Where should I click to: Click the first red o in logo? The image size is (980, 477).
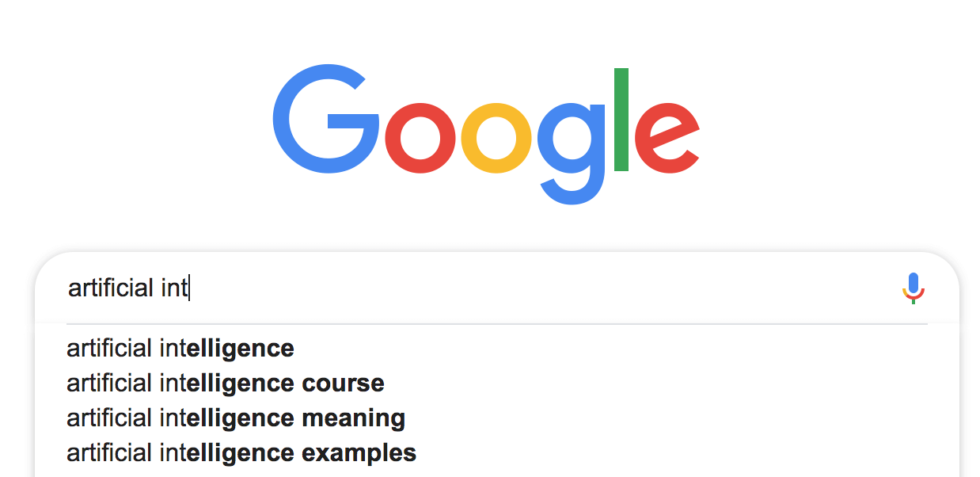[x=421, y=137]
